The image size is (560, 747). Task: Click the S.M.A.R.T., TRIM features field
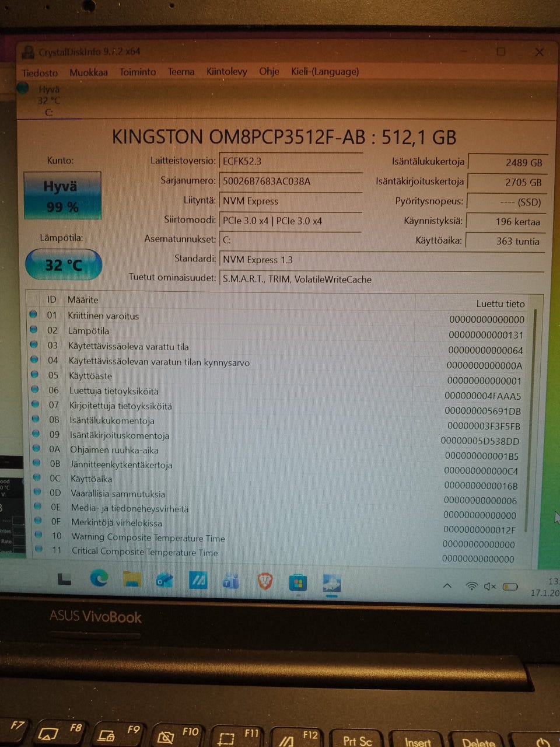click(381, 279)
